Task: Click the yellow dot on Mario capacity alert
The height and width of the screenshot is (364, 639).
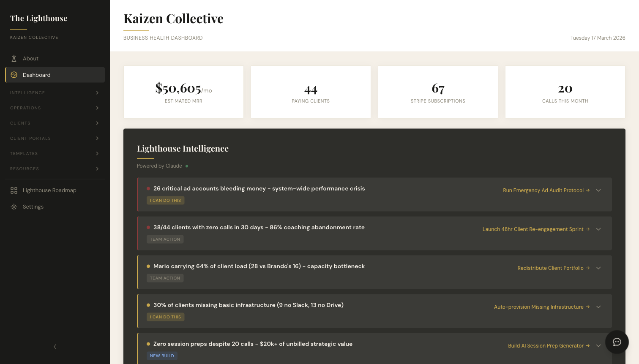Action: point(148,266)
